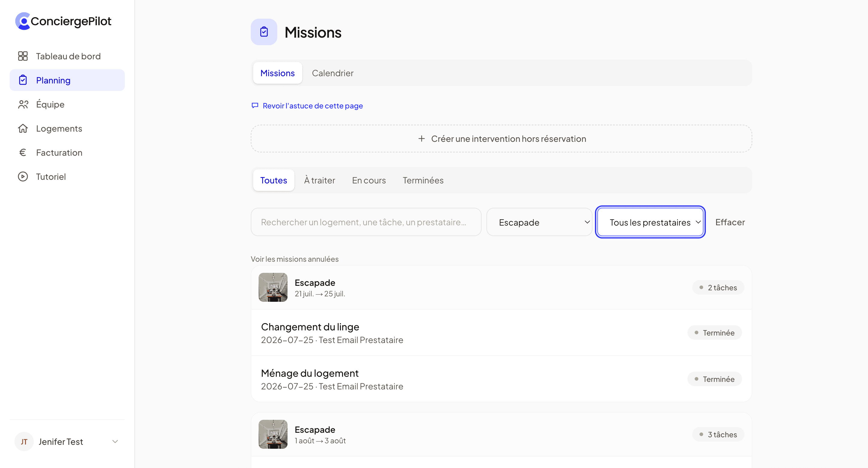Click the 2 tâches badge
Viewport: 868px width, 468px height.
(x=718, y=288)
